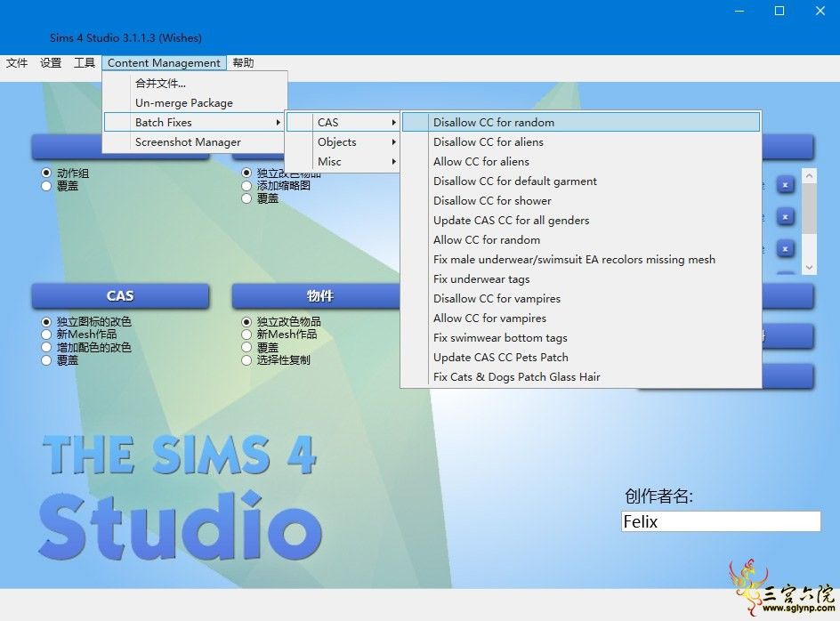Close the Content Management menu
Image resolution: width=840 pixels, height=621 pixels.
164,62
